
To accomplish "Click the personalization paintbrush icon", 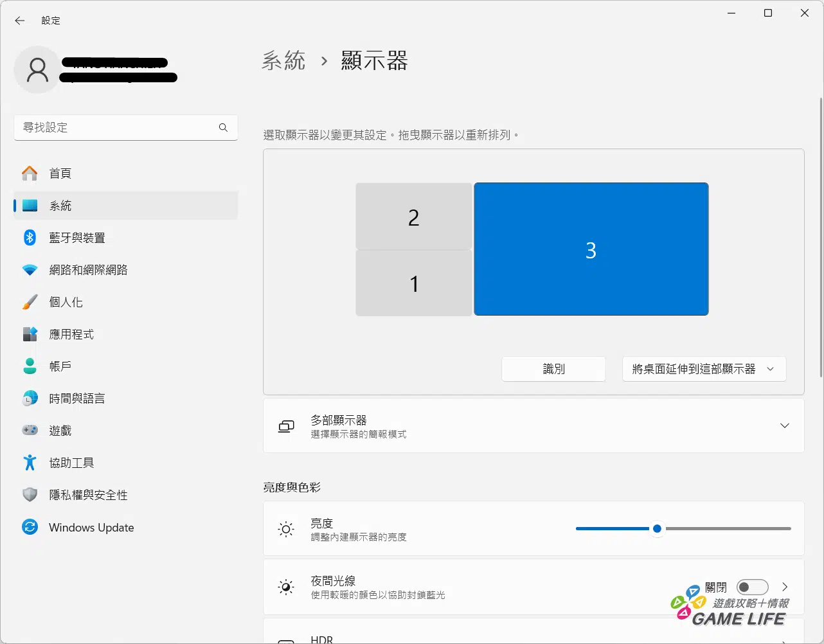I will coord(30,302).
